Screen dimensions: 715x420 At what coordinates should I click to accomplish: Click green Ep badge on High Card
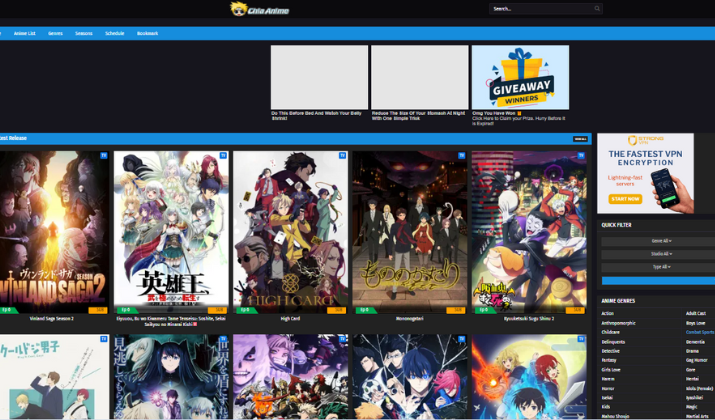pyautogui.click(x=245, y=310)
